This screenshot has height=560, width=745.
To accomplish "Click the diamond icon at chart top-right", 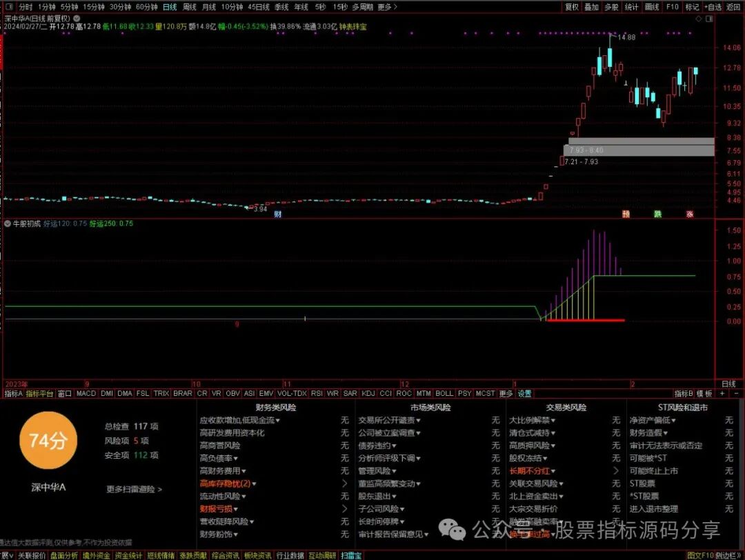I will 698,19.
